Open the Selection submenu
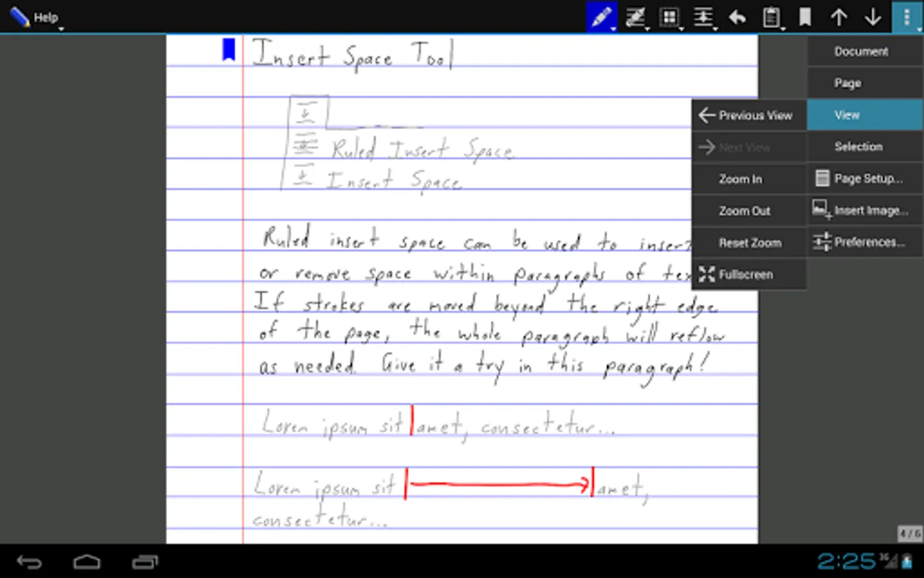The image size is (924, 578). click(865, 146)
